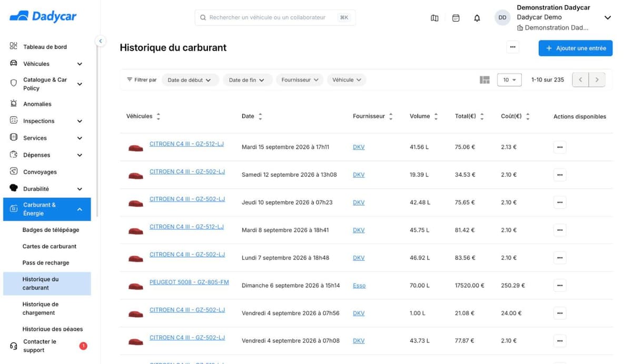Sort by the Volume column

pyautogui.click(x=436, y=117)
